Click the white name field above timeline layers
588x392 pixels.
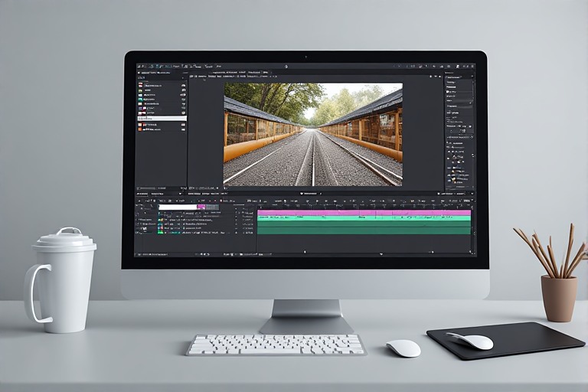(178, 207)
